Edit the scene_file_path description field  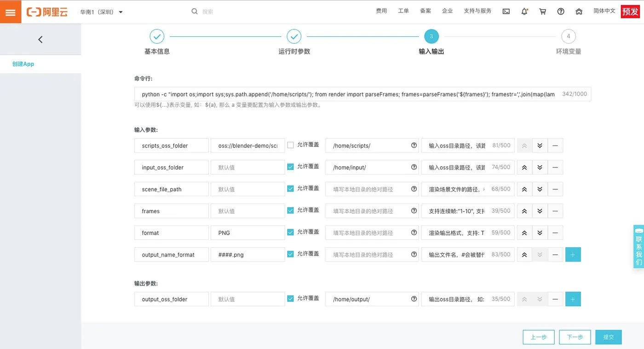(468, 189)
